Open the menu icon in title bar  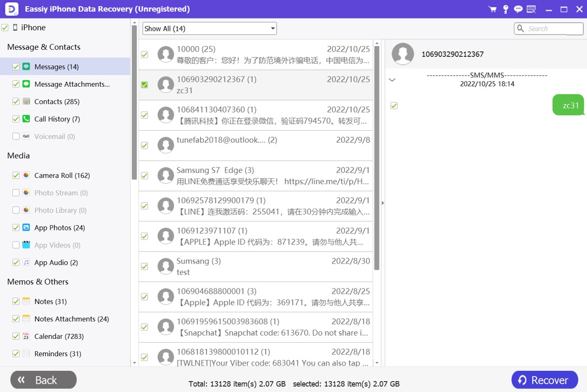[x=531, y=9]
